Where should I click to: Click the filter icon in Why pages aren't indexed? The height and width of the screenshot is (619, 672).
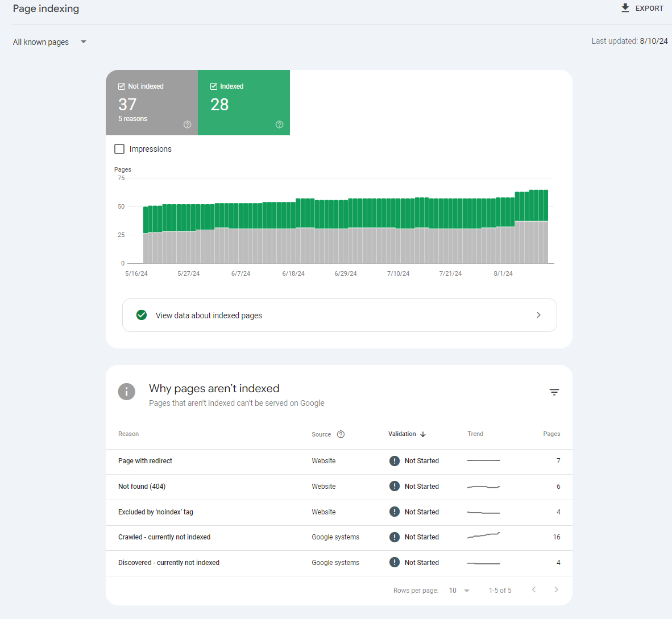[554, 392]
